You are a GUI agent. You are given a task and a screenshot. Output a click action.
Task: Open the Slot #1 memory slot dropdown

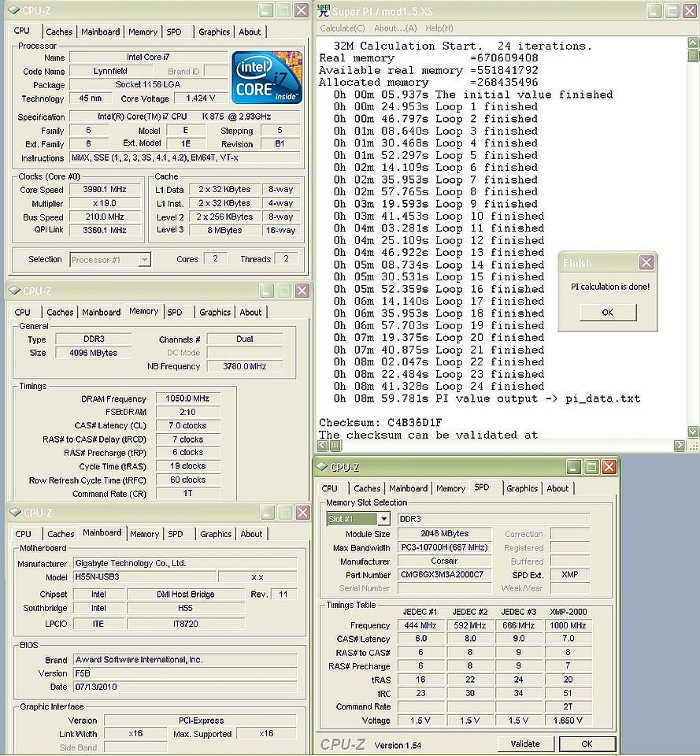[383, 519]
